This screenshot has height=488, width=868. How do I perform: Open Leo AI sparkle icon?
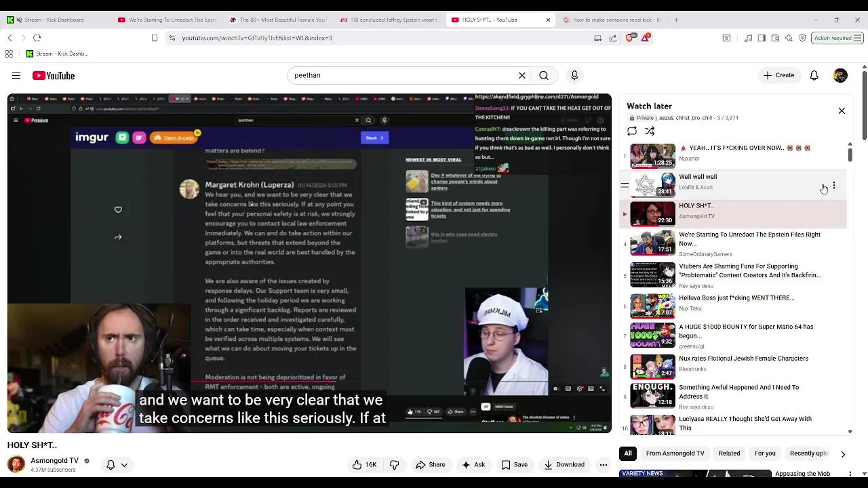click(789, 38)
